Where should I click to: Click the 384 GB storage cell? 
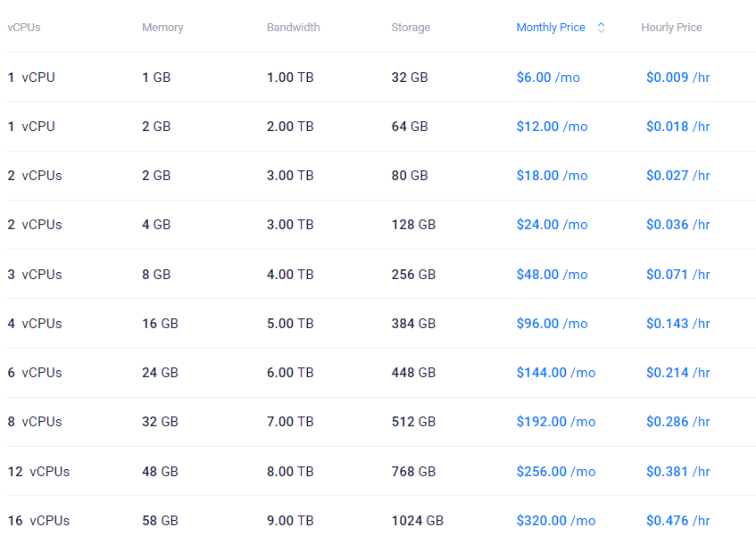[413, 324]
